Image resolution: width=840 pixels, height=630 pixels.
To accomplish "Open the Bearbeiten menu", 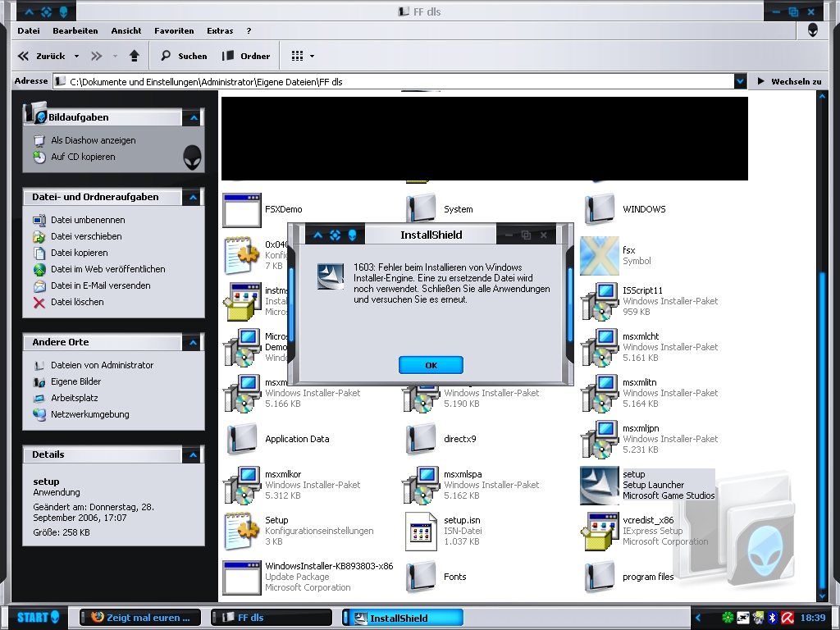I will pyautogui.click(x=75, y=30).
